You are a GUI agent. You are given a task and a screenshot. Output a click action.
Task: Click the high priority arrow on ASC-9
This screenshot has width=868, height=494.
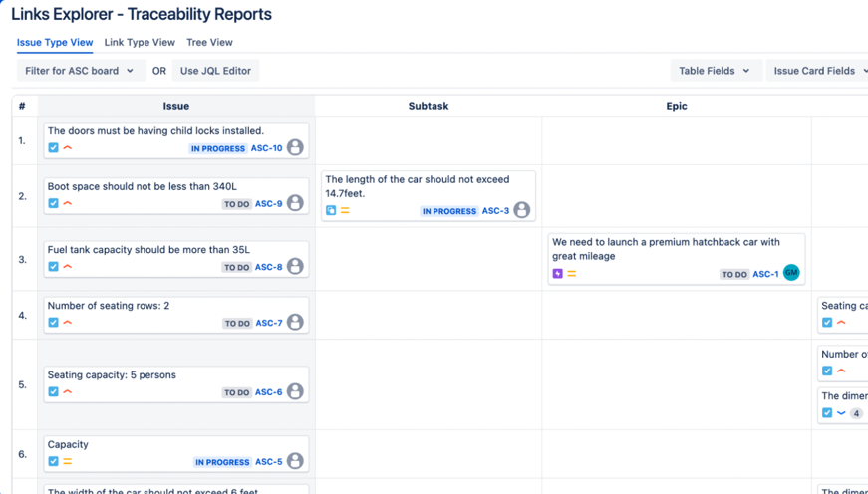68,203
